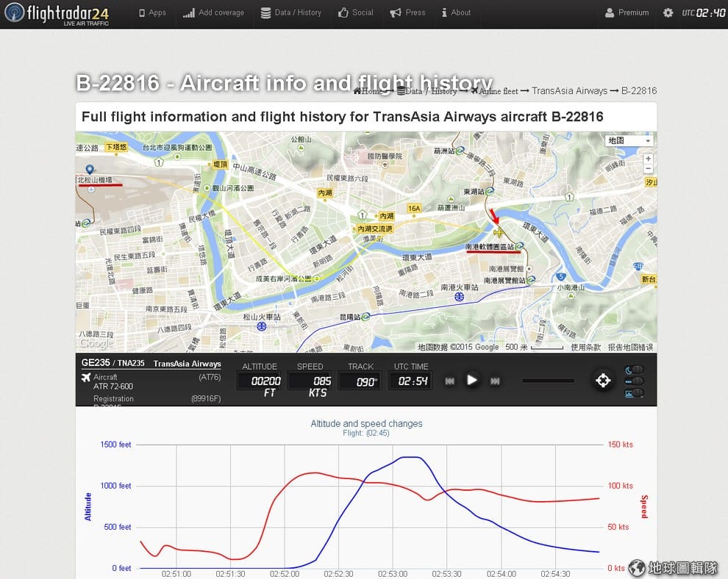Open the TransAsia Airways breadcrumb link
The width and height of the screenshot is (728, 579).
pos(569,91)
